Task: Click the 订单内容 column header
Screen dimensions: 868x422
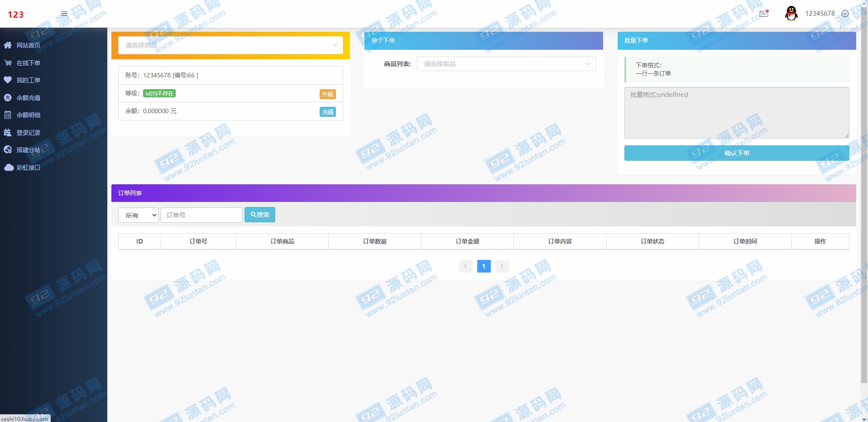Action: (x=560, y=241)
